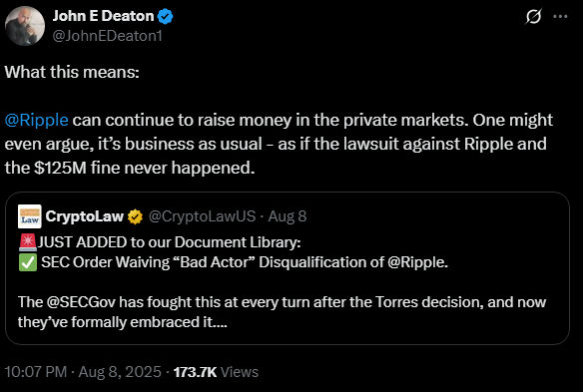Click the 173.7K Views counter
The width and height of the screenshot is (583, 392).
click(x=216, y=372)
